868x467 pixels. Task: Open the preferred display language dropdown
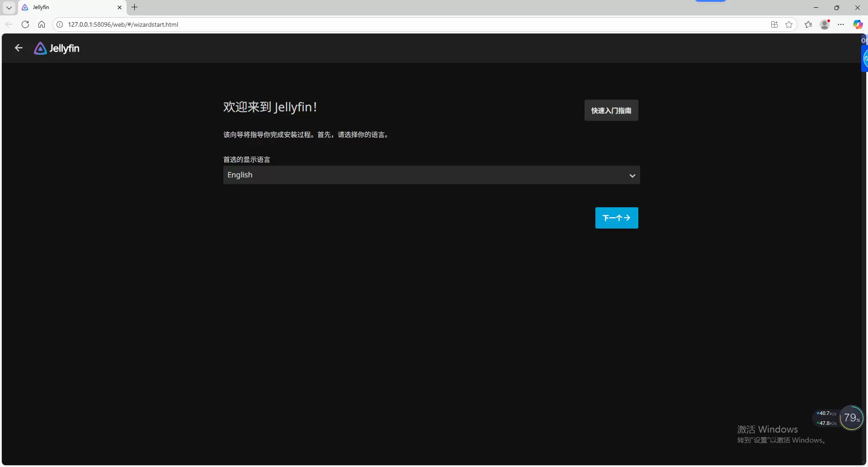[x=431, y=175]
